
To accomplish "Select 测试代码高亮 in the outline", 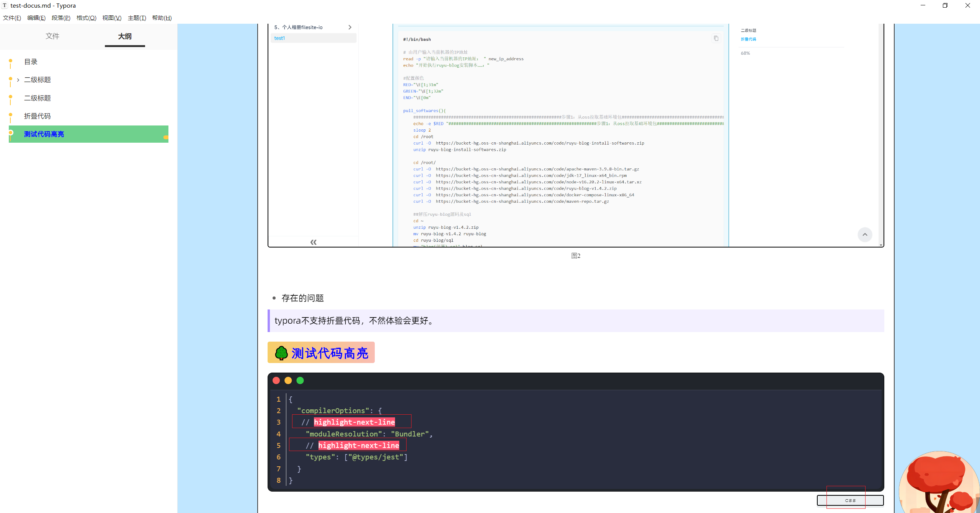I will (88, 134).
